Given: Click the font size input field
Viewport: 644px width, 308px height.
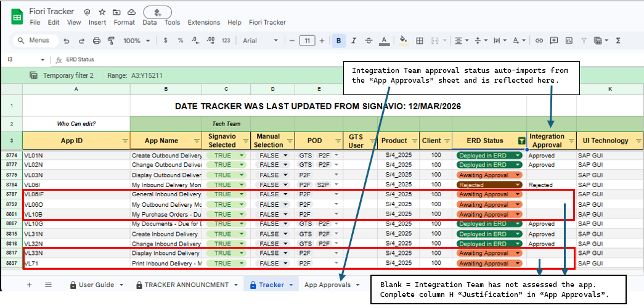Looking at the screenshot, I should (x=307, y=41).
